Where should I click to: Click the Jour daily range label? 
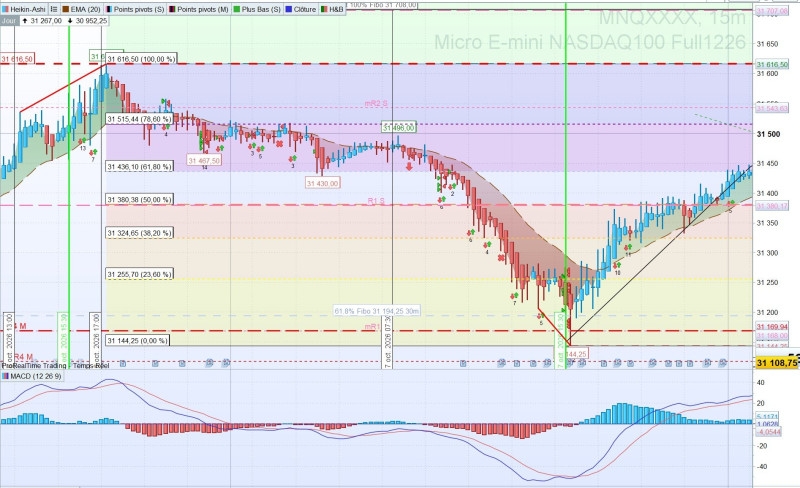click(9, 21)
